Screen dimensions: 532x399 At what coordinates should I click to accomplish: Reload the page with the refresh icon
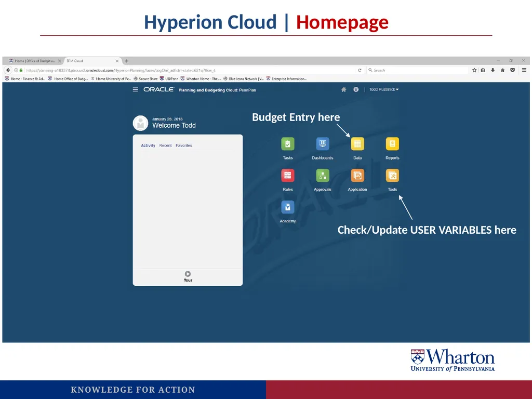click(x=360, y=70)
